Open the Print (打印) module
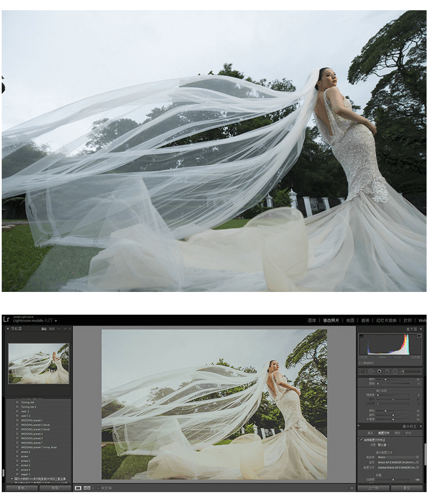This screenshot has height=504, width=430. [408, 320]
